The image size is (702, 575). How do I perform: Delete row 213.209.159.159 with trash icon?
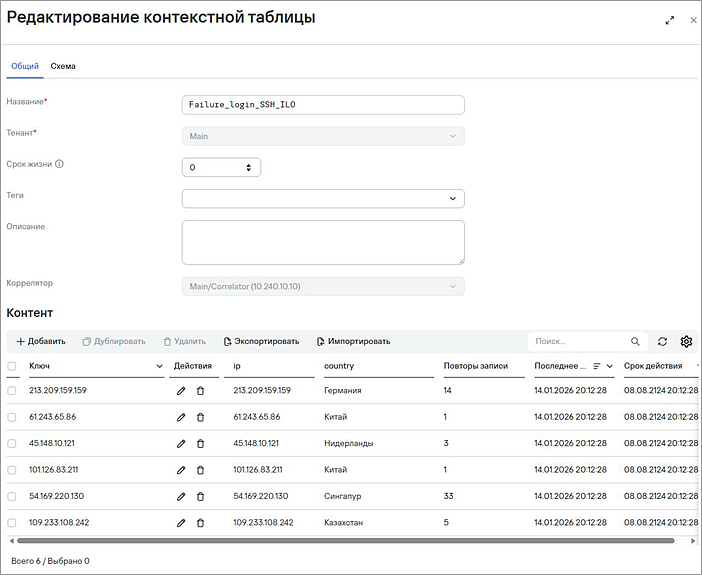coord(201,391)
